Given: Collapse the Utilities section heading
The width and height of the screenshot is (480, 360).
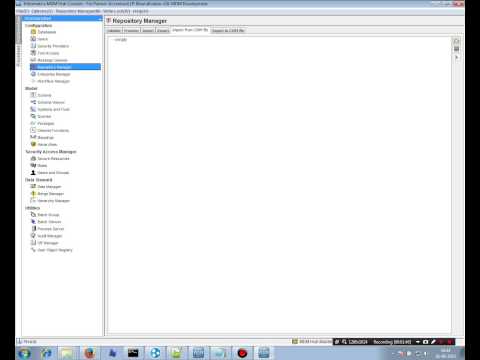Looking at the screenshot, I should [x=32, y=208].
